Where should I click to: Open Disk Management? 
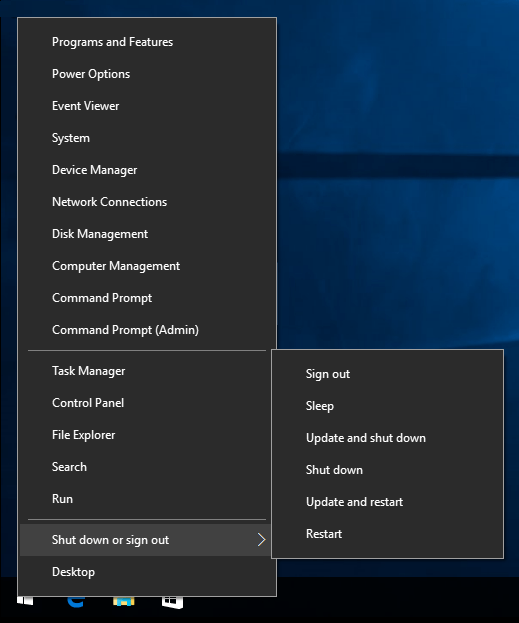[x=147, y=234]
